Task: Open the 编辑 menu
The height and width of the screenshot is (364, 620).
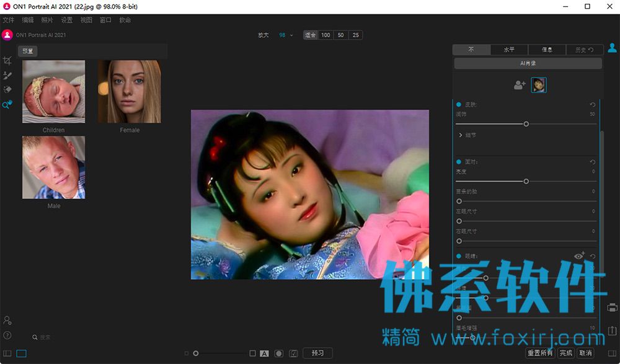Action: tap(28, 20)
